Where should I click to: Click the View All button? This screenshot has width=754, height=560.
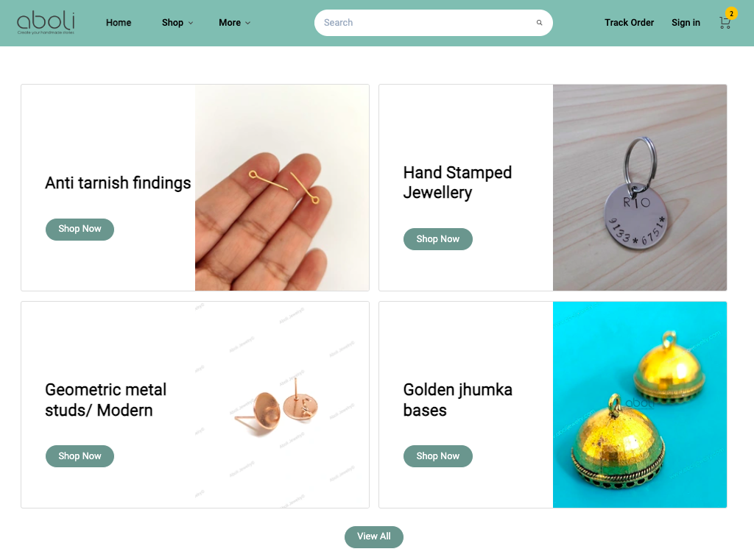pos(373,537)
